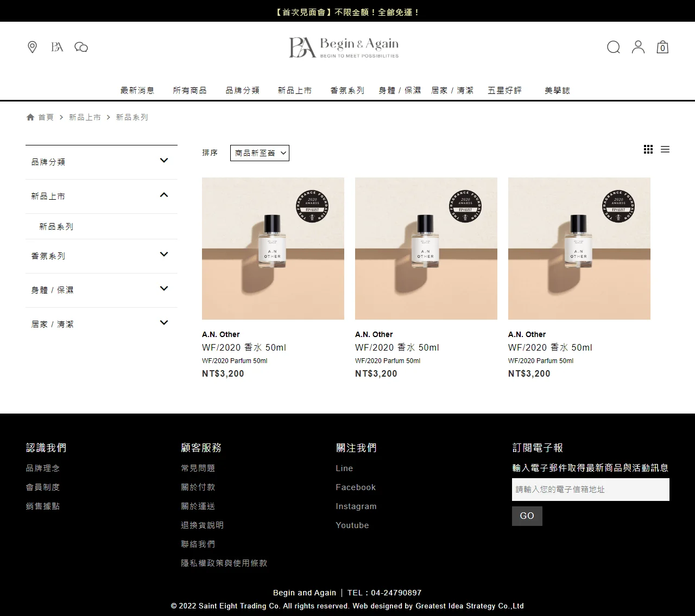The width and height of the screenshot is (695, 616).
Task: Open the 香氛系列 top nav item
Action: click(347, 90)
